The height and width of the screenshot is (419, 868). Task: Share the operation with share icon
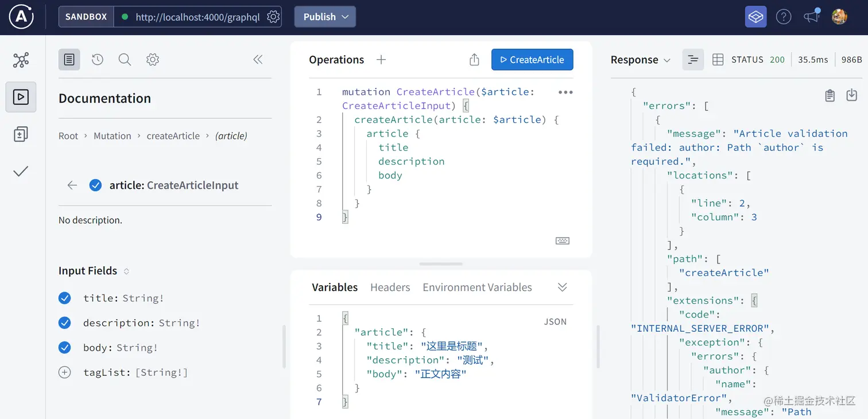(x=474, y=60)
